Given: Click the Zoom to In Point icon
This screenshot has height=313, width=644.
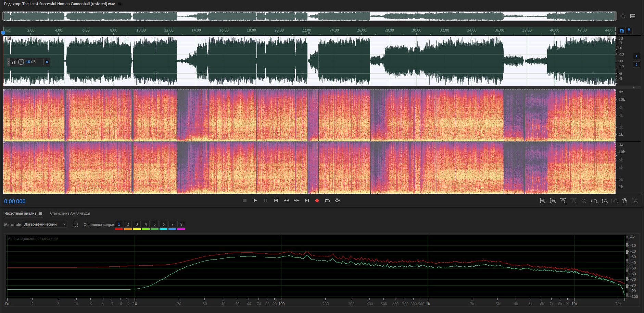Looking at the screenshot, I should pyautogui.click(x=594, y=201).
